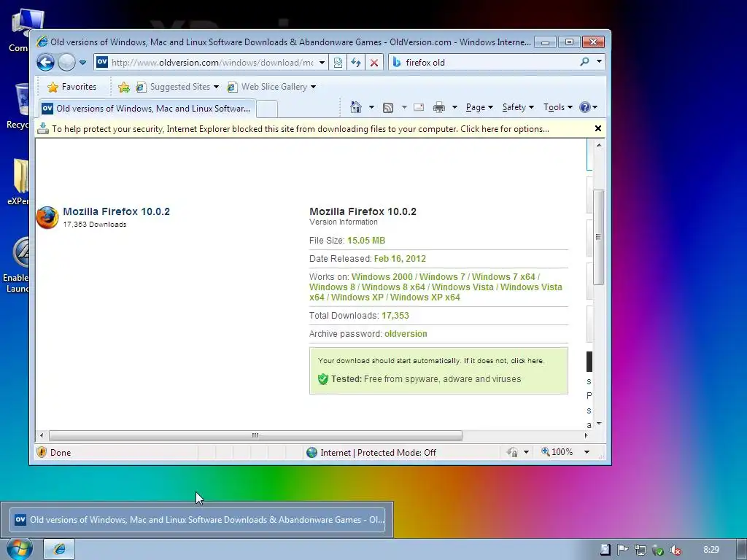747x560 pixels.
Task: Expand the feeds dropdown arrow
Action: [404, 107]
